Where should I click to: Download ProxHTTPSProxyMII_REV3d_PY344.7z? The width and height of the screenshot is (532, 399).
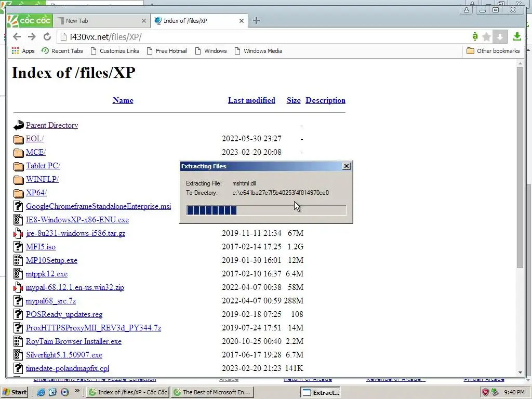tap(94, 328)
